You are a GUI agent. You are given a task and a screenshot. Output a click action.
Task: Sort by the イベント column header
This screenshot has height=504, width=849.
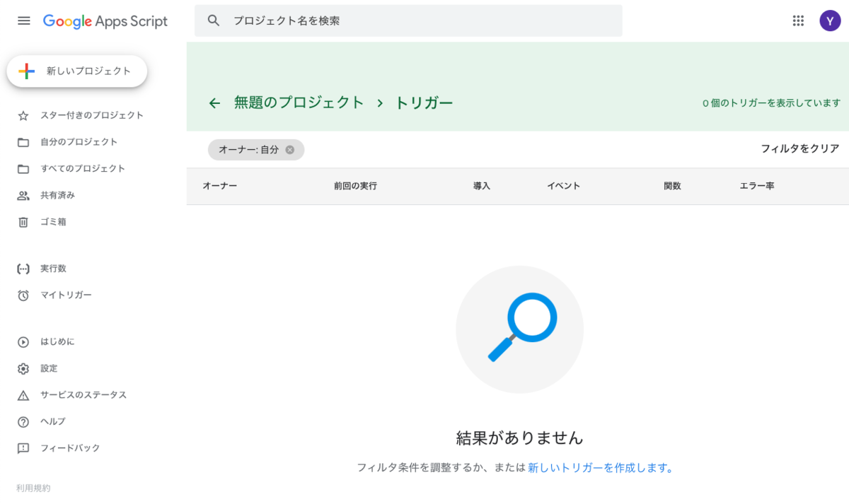(x=563, y=186)
